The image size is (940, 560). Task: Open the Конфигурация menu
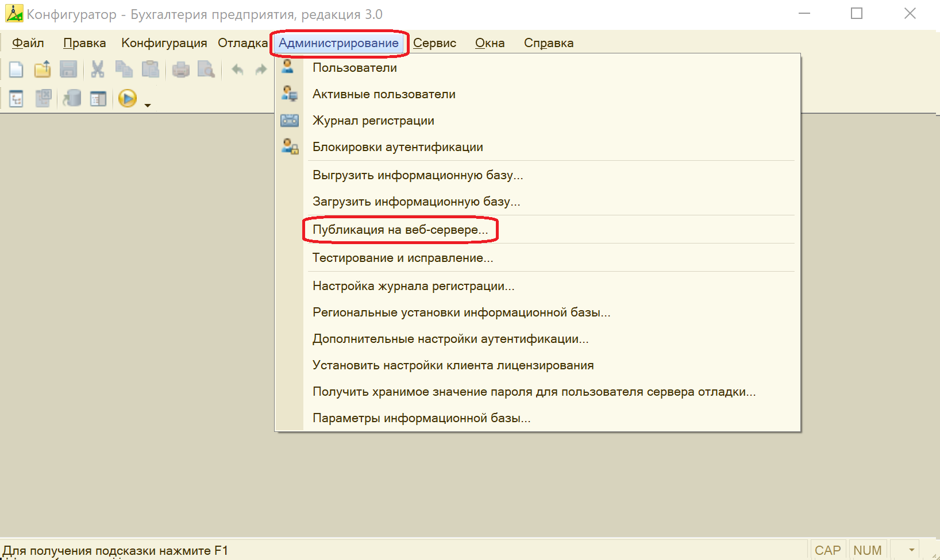pyautogui.click(x=164, y=43)
